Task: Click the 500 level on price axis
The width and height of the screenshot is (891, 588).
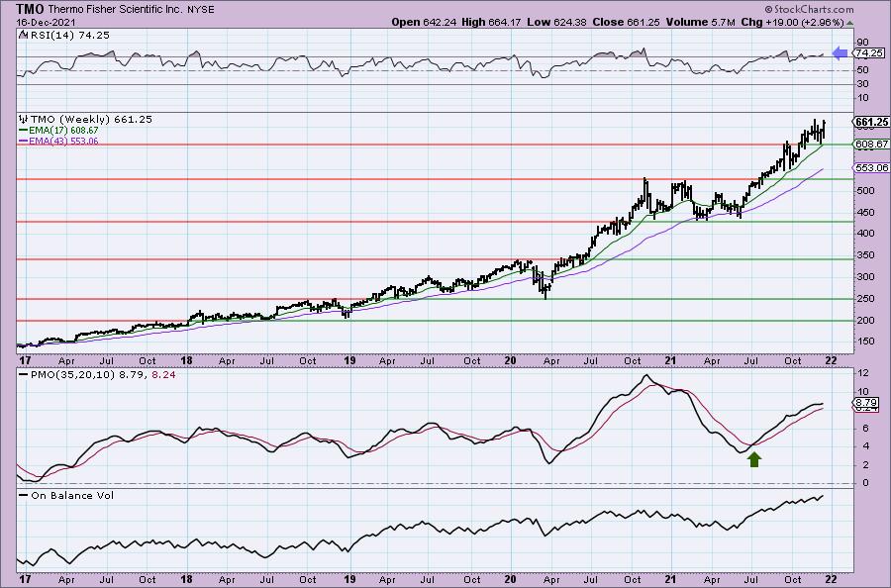Action: click(x=865, y=190)
